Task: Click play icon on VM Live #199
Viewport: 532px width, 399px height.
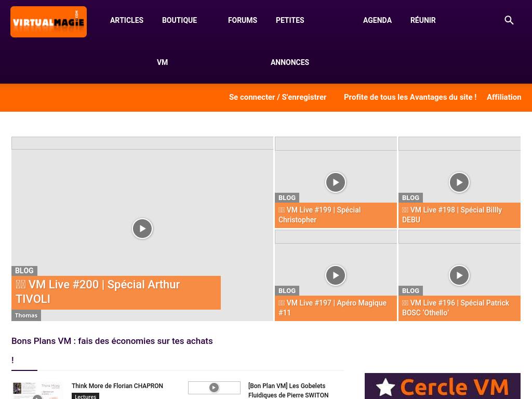Action: point(336,182)
